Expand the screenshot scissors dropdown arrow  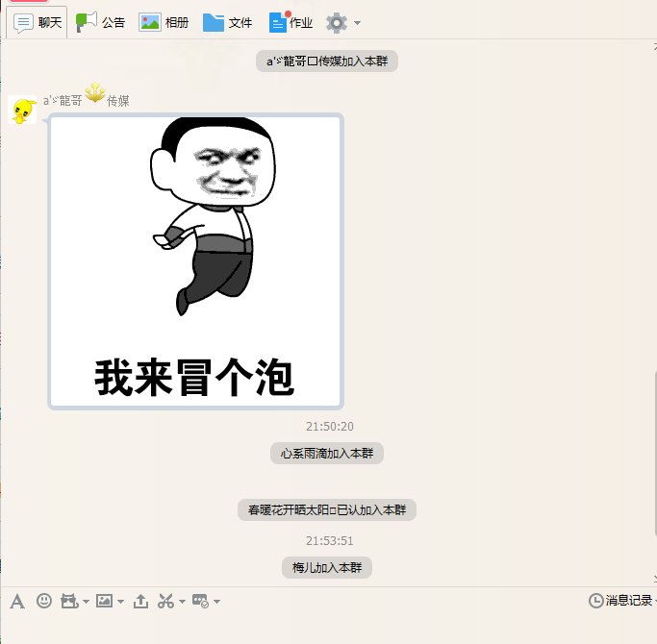[182, 602]
